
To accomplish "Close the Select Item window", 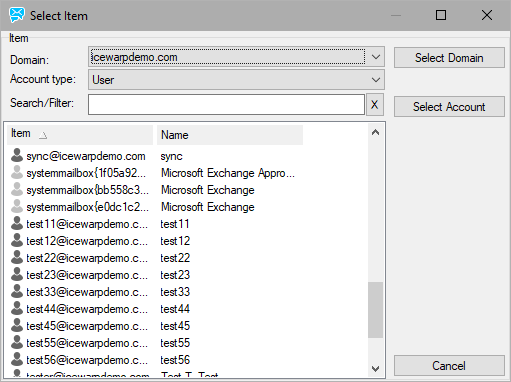I will tap(487, 15).
